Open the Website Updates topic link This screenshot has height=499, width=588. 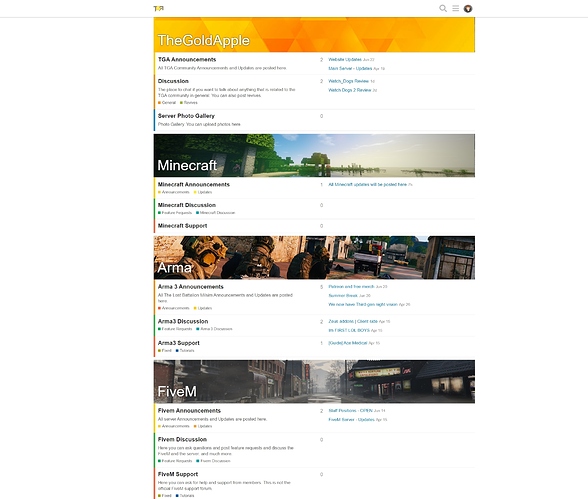click(x=345, y=59)
